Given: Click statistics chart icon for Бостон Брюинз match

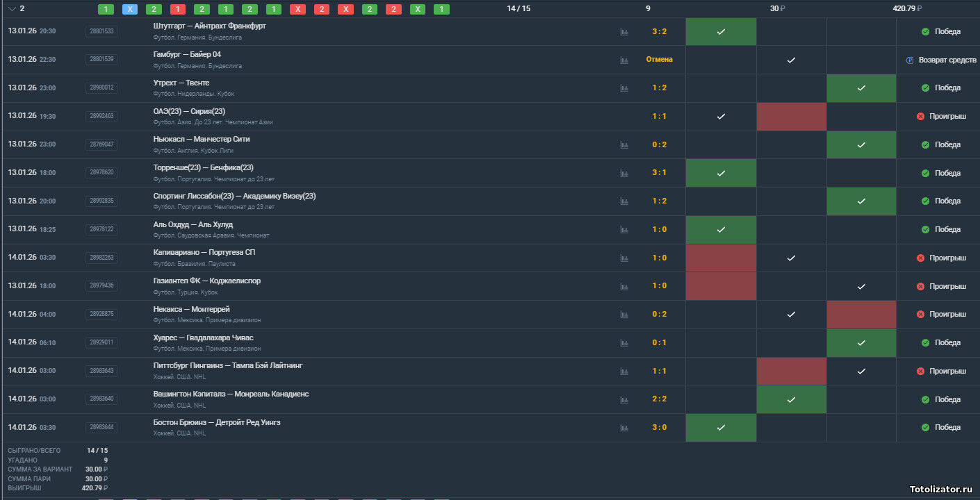Looking at the screenshot, I should [x=624, y=428].
